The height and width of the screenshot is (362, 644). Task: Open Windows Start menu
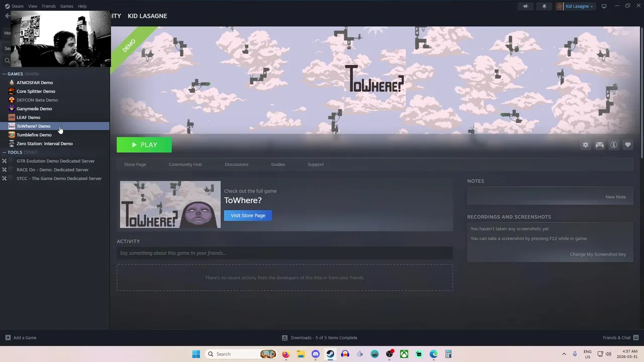(x=196, y=354)
